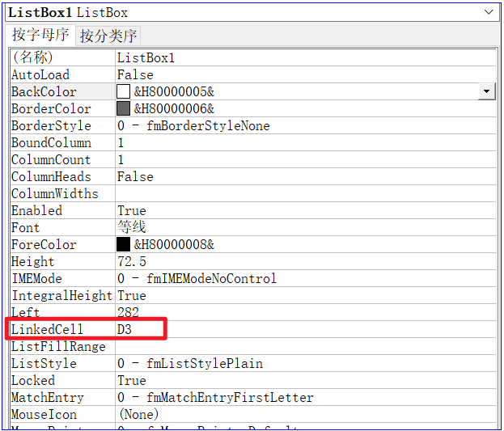Click the IntegralHeight property name
Image resolution: width=504 pixels, height=431 pixels.
tap(62, 296)
